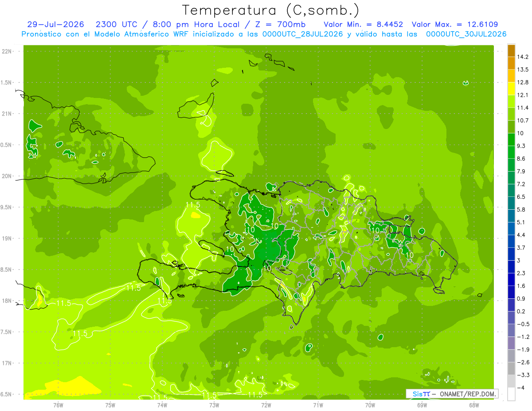
Task: Click the "5.1" color scale value
Action: point(521,222)
